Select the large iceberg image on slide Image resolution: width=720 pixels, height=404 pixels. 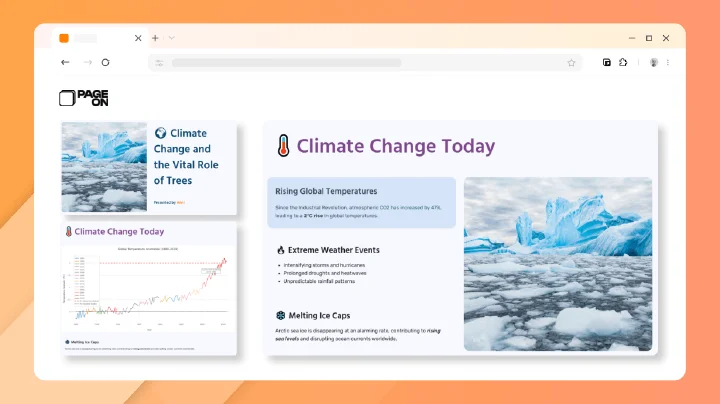point(558,264)
